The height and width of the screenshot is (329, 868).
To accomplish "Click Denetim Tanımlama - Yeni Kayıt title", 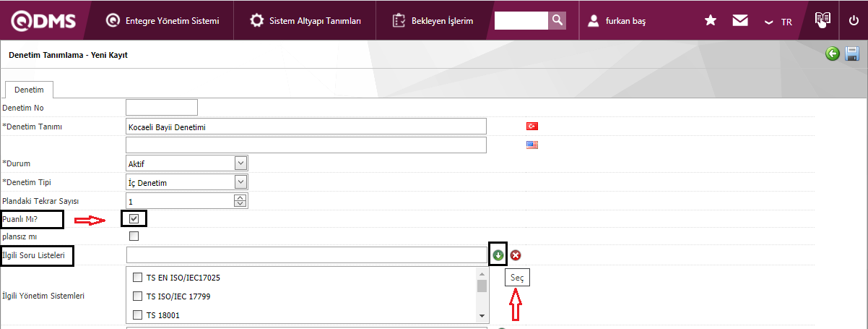I will [x=68, y=55].
